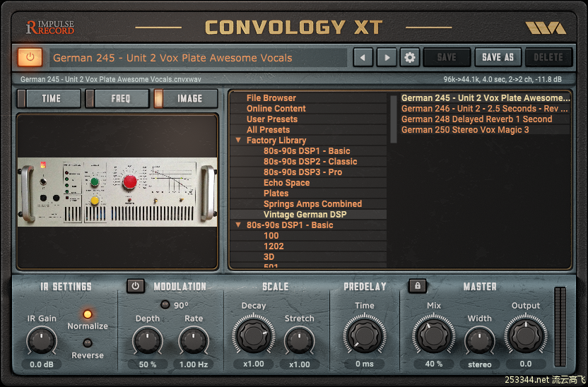This screenshot has height=387, width=588.
Task: Open settings gear icon
Action: point(409,57)
